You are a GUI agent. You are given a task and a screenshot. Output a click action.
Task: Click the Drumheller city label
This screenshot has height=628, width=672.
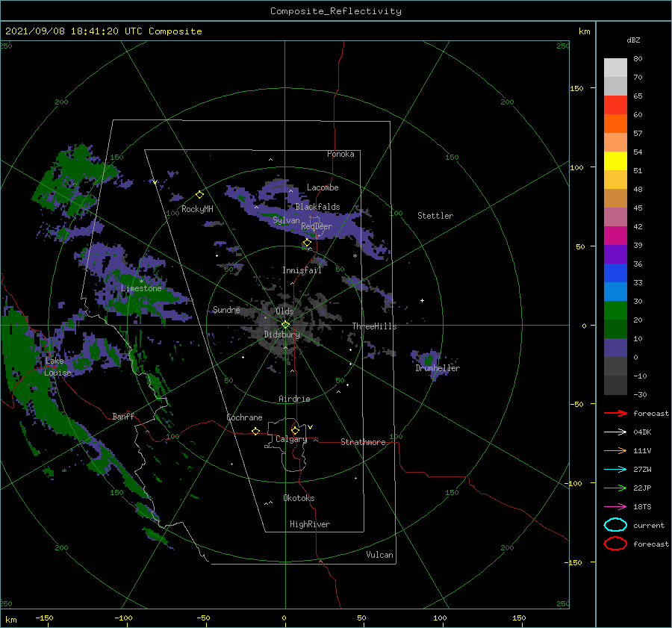[438, 368]
